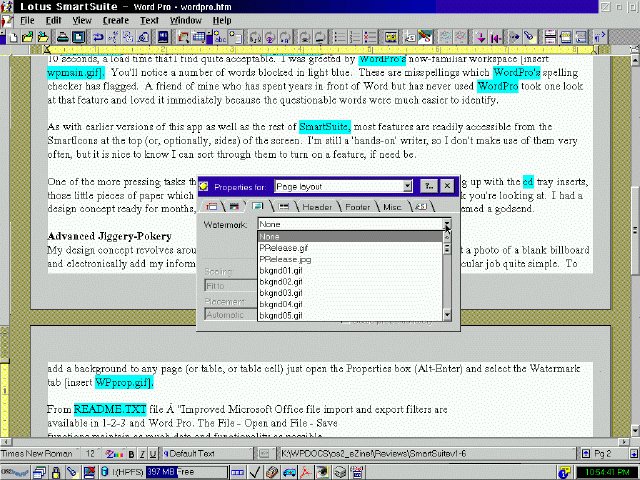Screen dimensions: 640x480
Task: Click the numbered list toolbar icon
Action: (x=355, y=38)
